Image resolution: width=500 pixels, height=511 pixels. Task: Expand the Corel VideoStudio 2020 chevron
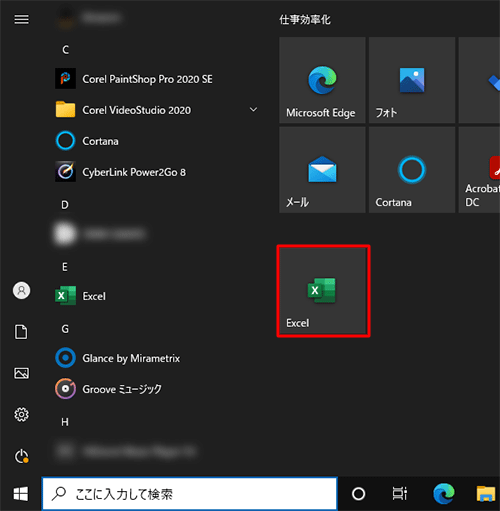(253, 110)
